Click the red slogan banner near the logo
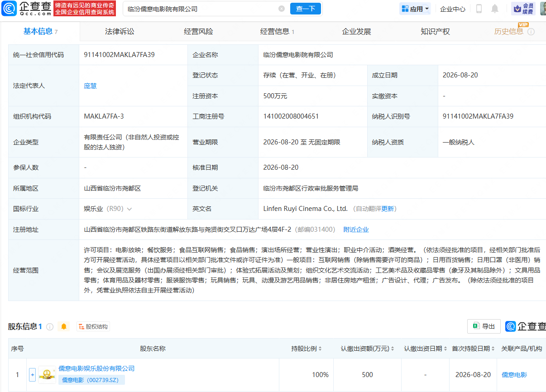 click(85, 9)
